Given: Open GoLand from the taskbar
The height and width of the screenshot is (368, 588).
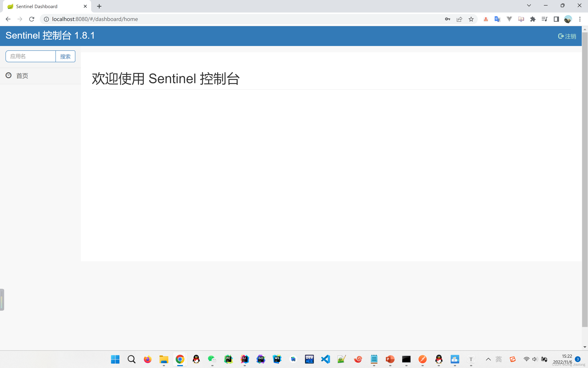Looking at the screenshot, I should (261, 359).
